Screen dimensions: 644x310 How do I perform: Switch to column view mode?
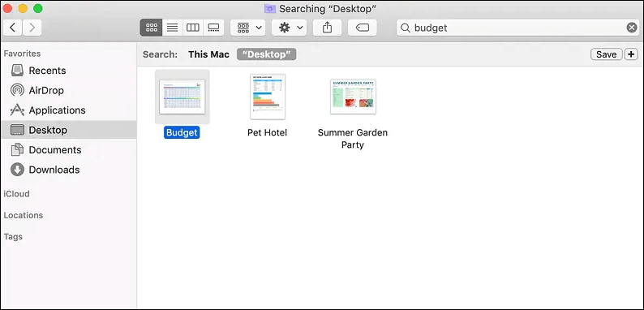[x=193, y=28]
